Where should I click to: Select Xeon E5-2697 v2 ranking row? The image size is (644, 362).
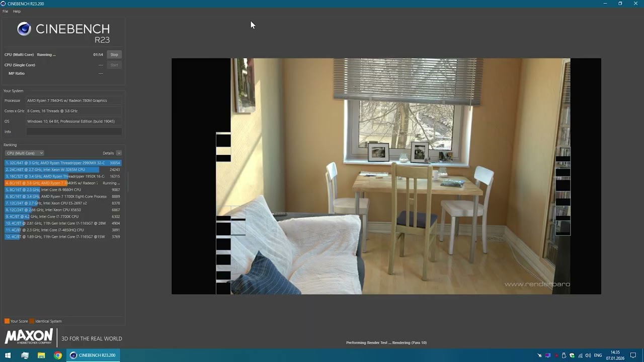click(63, 203)
